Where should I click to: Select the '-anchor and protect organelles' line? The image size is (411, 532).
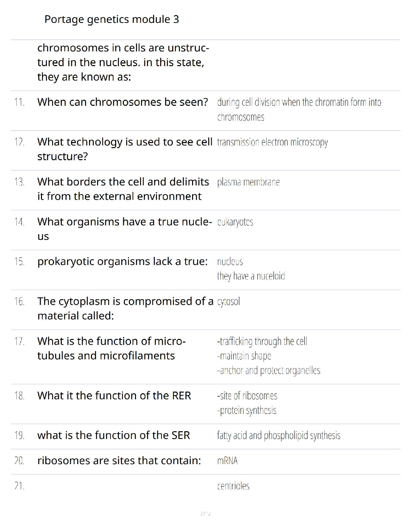(269, 370)
